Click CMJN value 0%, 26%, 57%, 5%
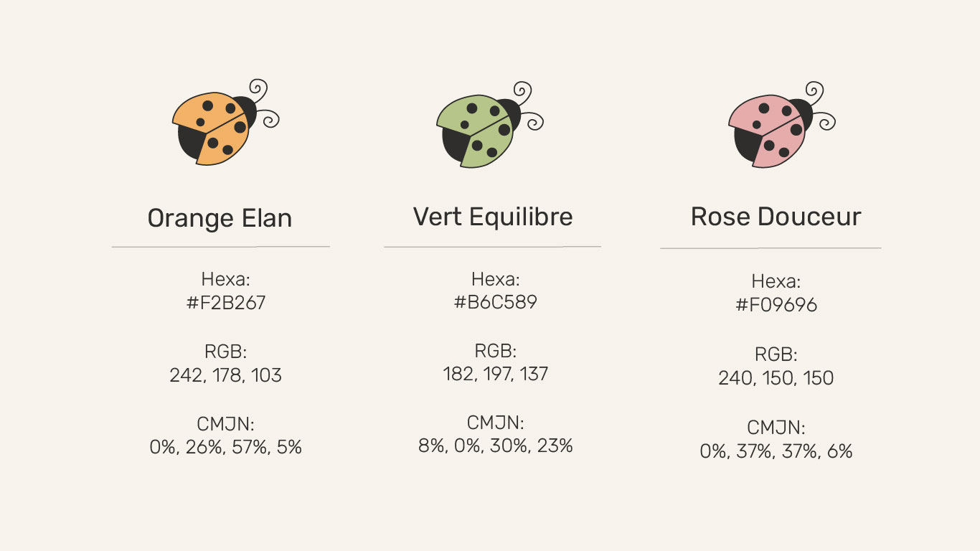 [x=226, y=448]
